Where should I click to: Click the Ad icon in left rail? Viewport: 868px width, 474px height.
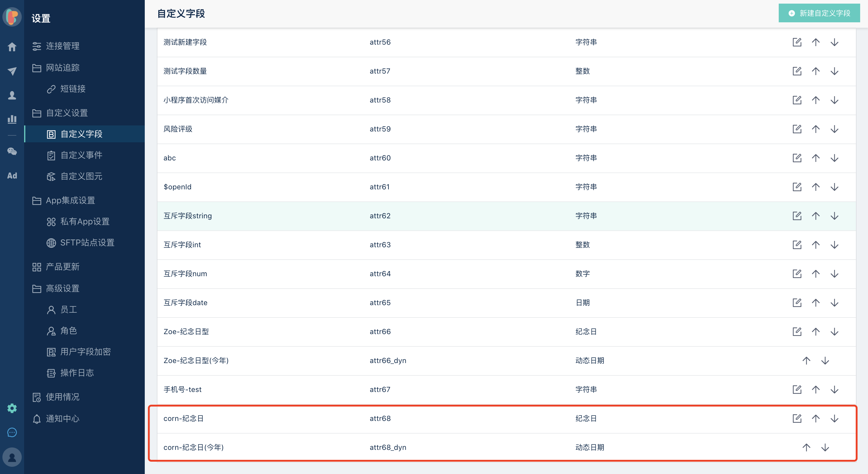tap(12, 175)
